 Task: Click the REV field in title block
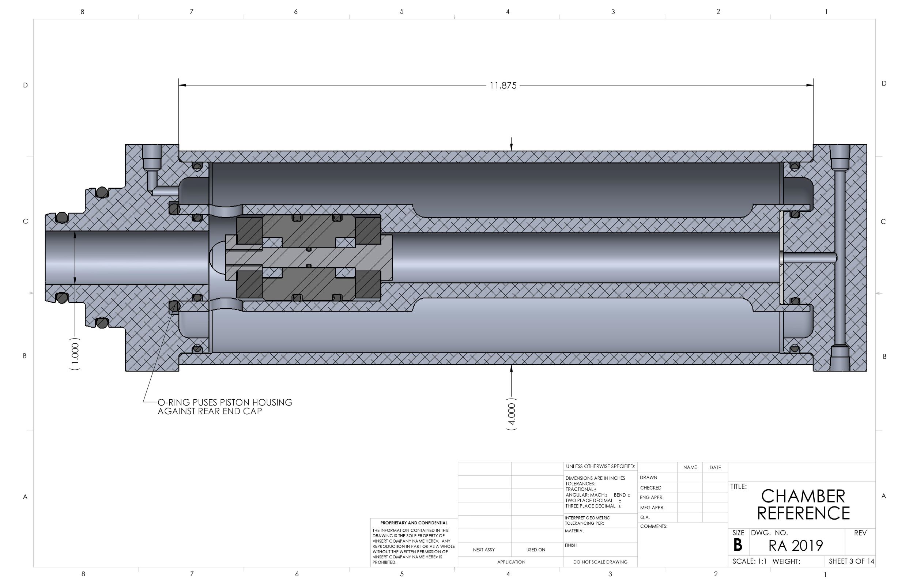(860, 533)
